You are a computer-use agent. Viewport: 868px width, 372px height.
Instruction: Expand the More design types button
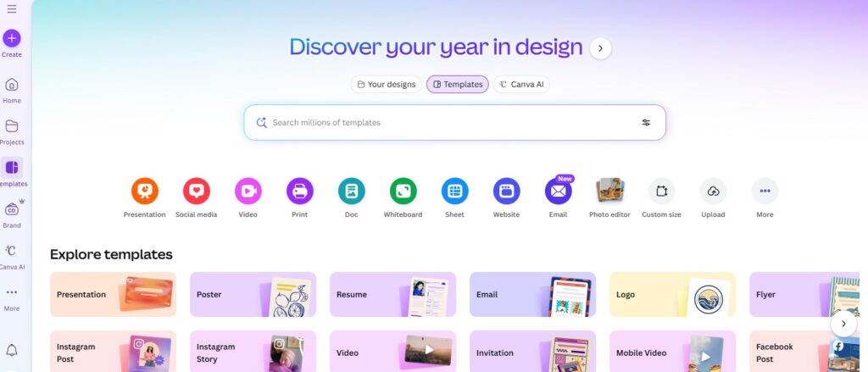pos(765,191)
